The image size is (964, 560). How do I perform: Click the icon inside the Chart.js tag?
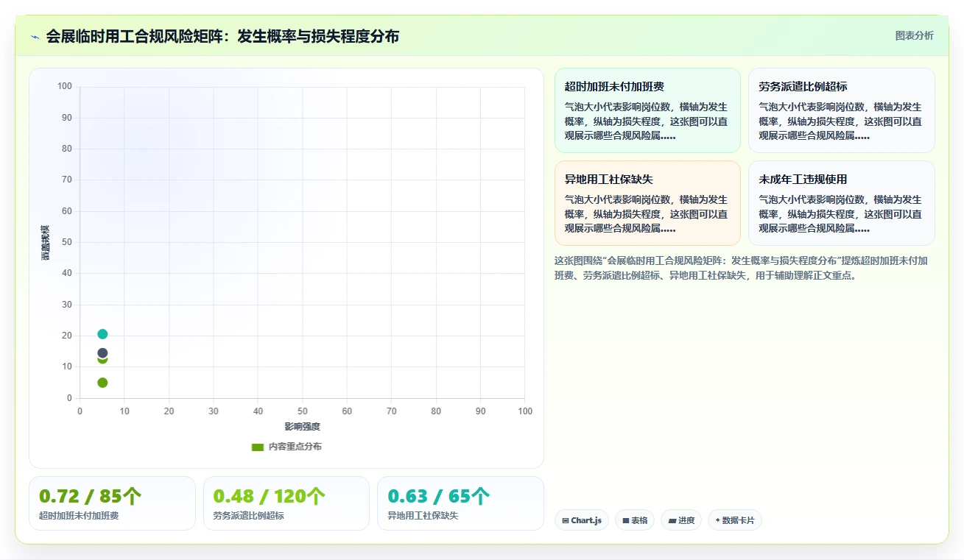pos(565,520)
